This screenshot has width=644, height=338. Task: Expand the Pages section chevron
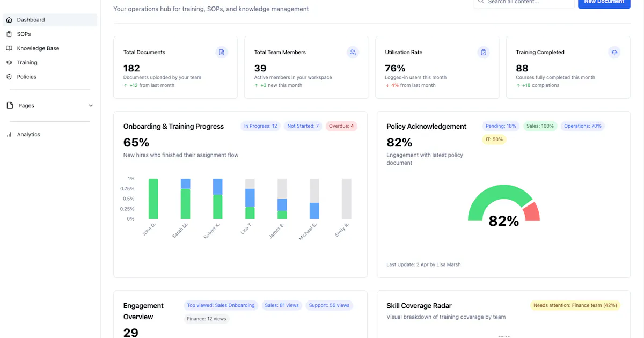tap(91, 106)
